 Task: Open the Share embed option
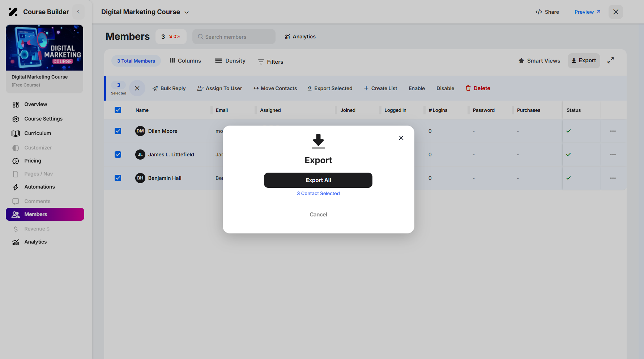(547, 12)
